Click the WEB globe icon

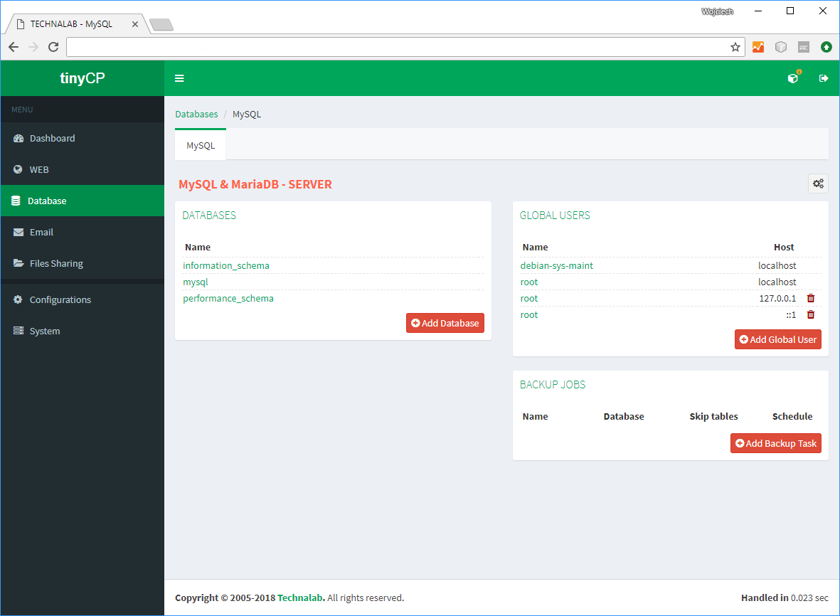(18, 169)
